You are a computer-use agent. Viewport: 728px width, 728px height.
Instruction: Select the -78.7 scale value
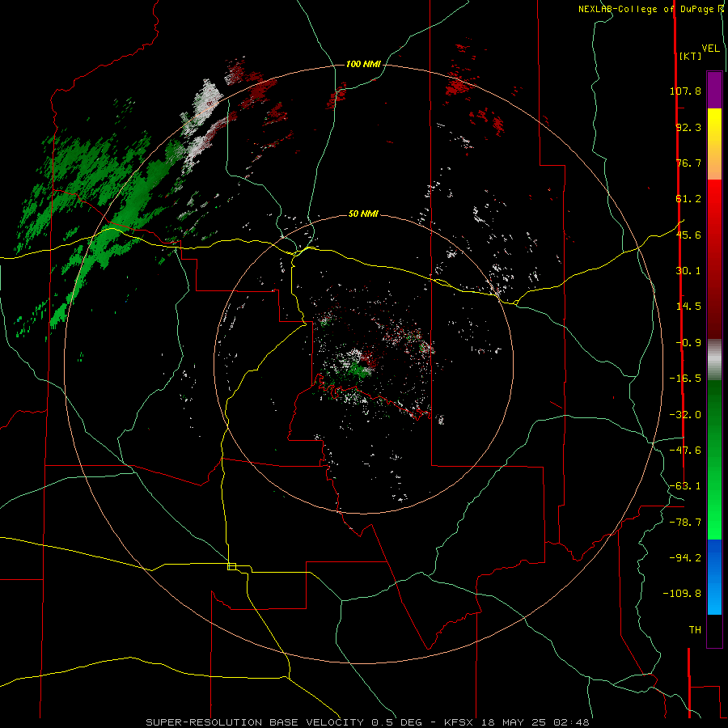click(685, 523)
